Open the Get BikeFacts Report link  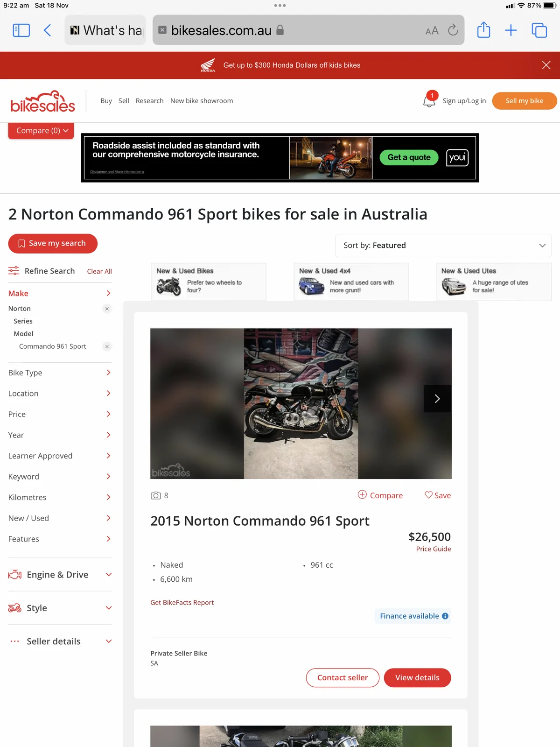click(182, 603)
